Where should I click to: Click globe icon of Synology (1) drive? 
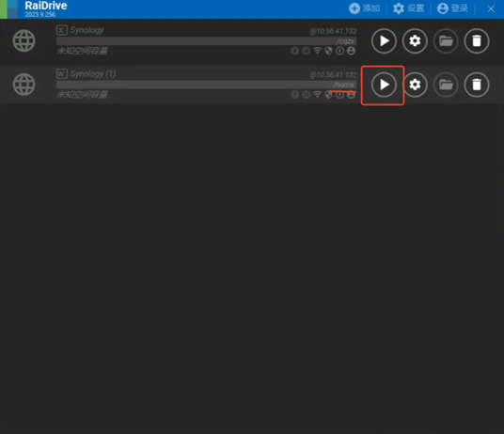click(x=24, y=85)
